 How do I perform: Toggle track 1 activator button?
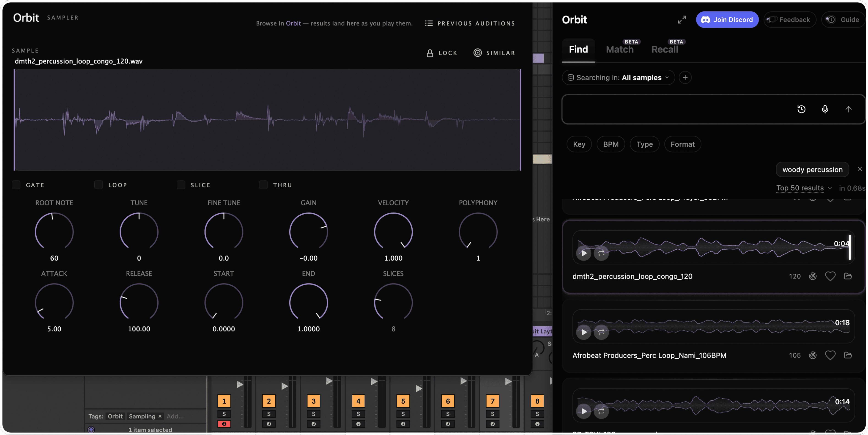pyautogui.click(x=224, y=401)
